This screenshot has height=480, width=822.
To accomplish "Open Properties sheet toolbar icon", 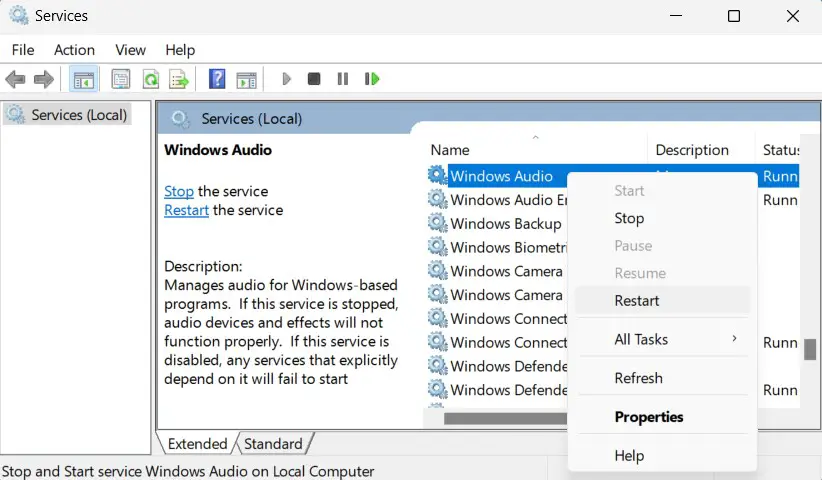I will tap(121, 80).
